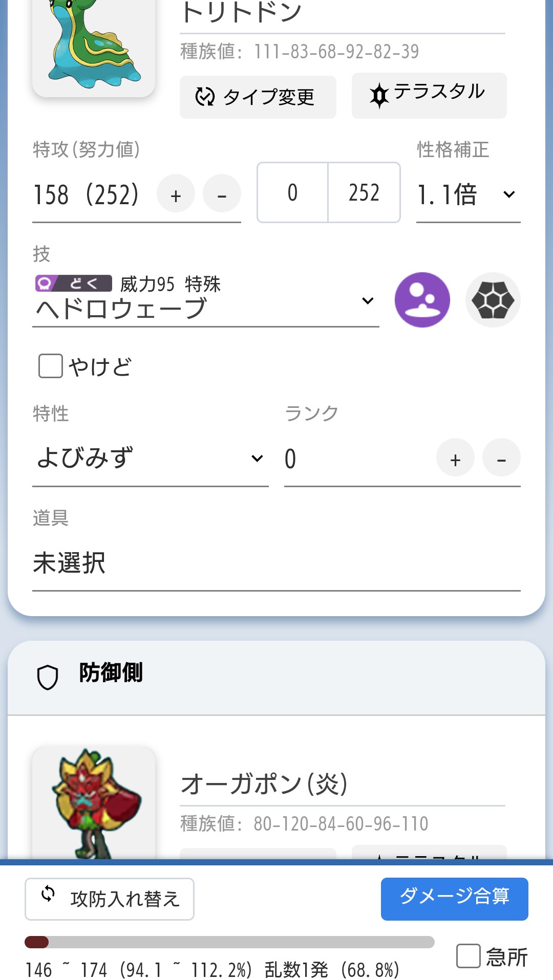This screenshot has width=553, height=980.
Task: Click the blue ダメージ合算 button
Action: coord(455,899)
